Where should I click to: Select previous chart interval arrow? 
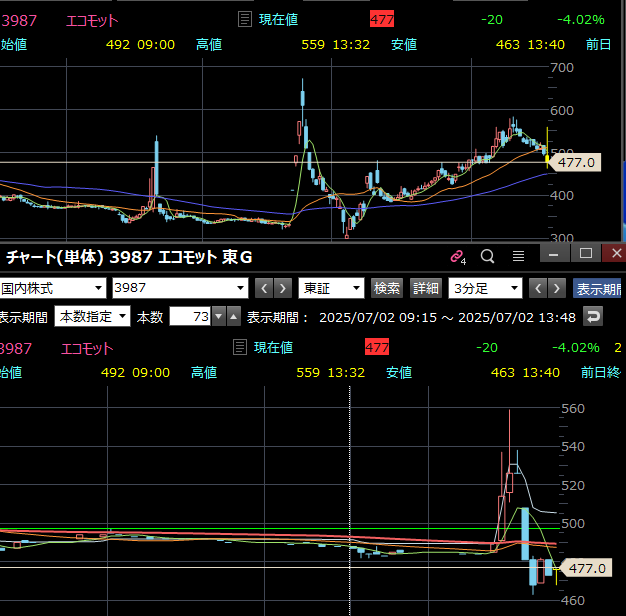coord(538,288)
